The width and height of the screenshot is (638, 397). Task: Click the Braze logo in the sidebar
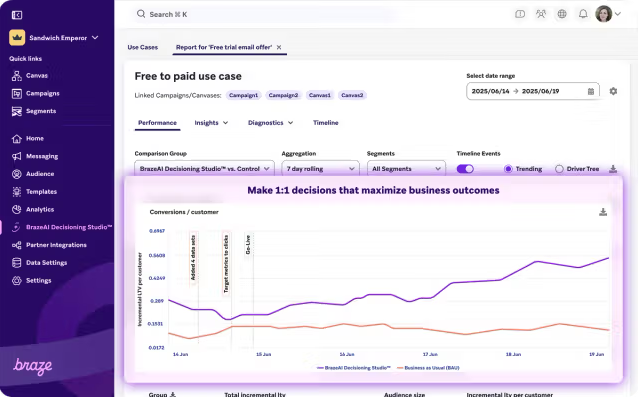tap(33, 366)
